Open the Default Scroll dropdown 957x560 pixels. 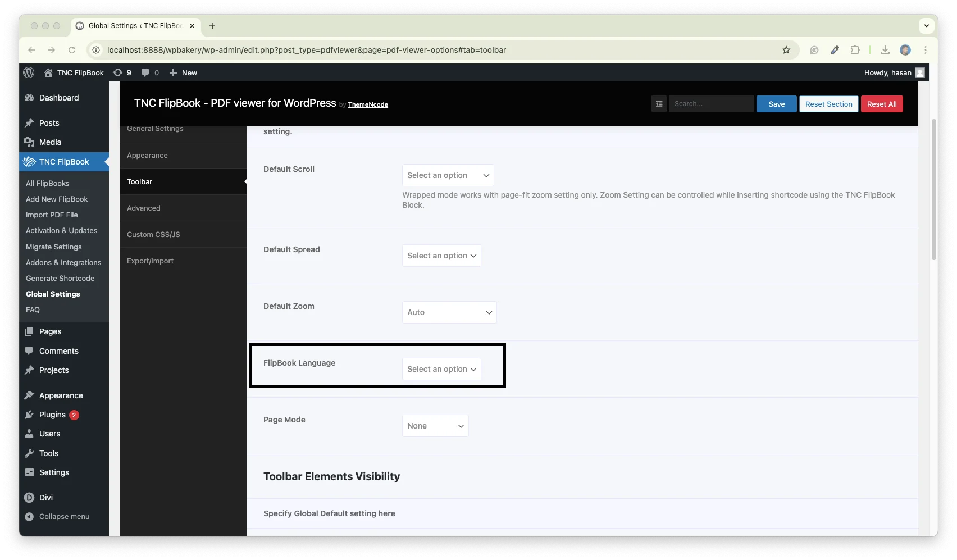click(448, 175)
